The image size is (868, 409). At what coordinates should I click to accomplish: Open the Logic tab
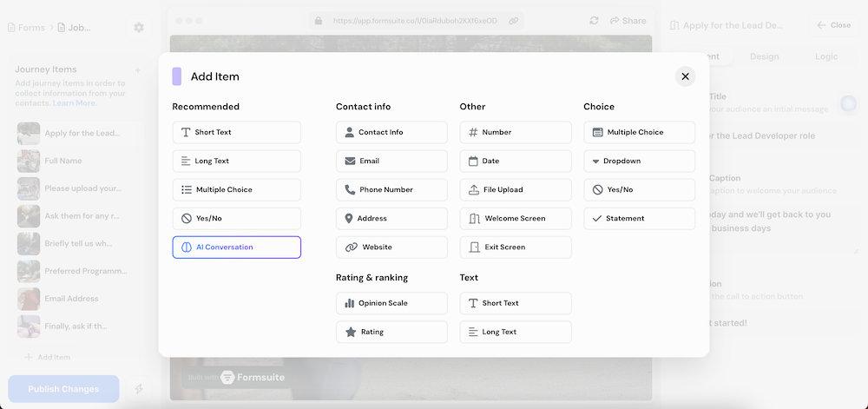826,56
